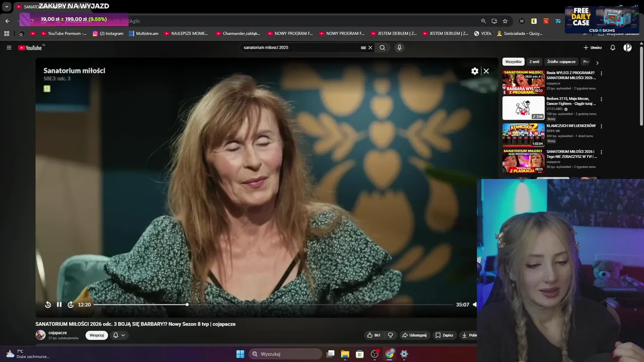
Task: Open options menu for Tego NIE ZOBACZYSZ video
Action: (601, 152)
